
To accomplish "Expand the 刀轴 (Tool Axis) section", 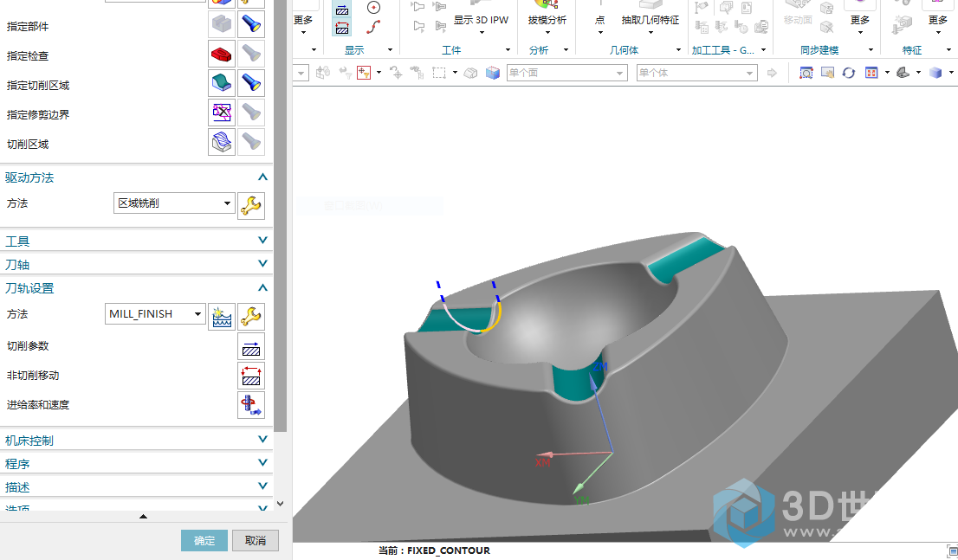I will click(x=262, y=264).
